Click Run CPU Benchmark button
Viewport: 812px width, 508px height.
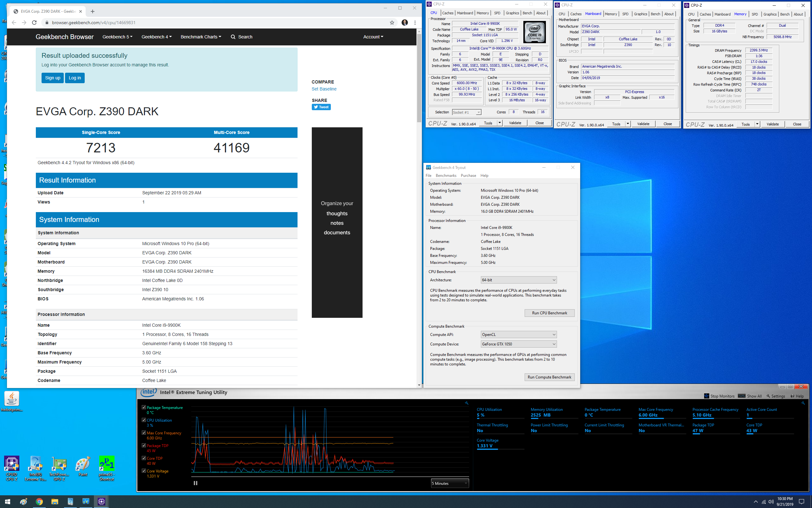(x=549, y=313)
